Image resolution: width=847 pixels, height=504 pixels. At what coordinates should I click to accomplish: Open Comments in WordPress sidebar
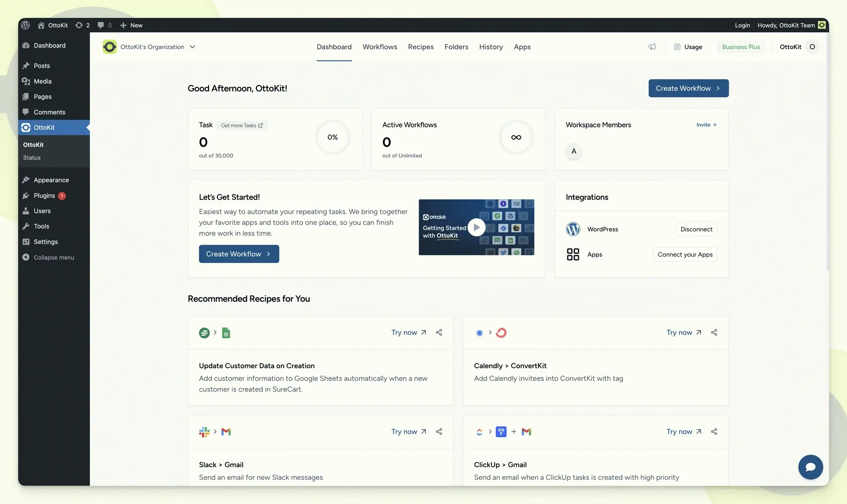point(54,112)
